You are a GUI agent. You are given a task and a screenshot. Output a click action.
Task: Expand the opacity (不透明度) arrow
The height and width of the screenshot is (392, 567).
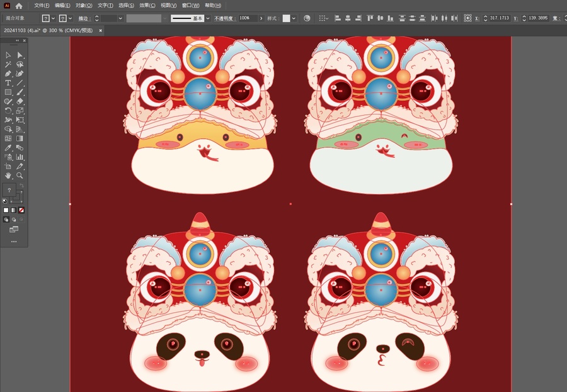point(261,18)
